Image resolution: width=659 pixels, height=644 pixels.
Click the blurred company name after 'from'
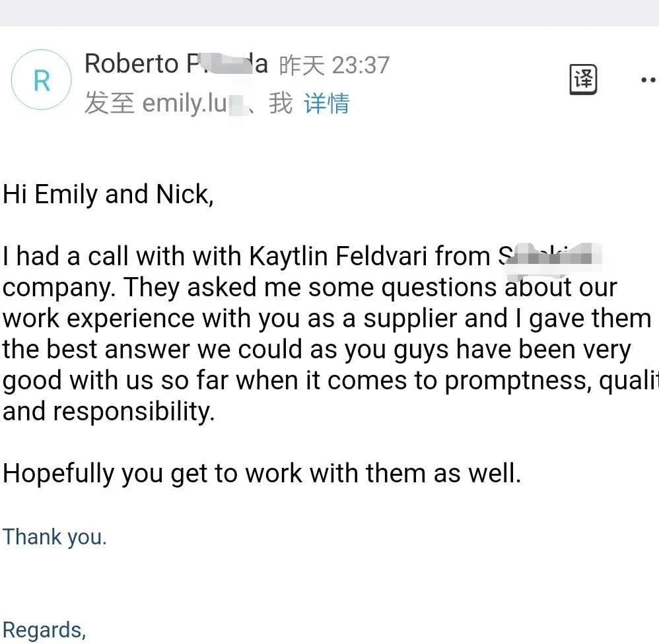(x=550, y=256)
